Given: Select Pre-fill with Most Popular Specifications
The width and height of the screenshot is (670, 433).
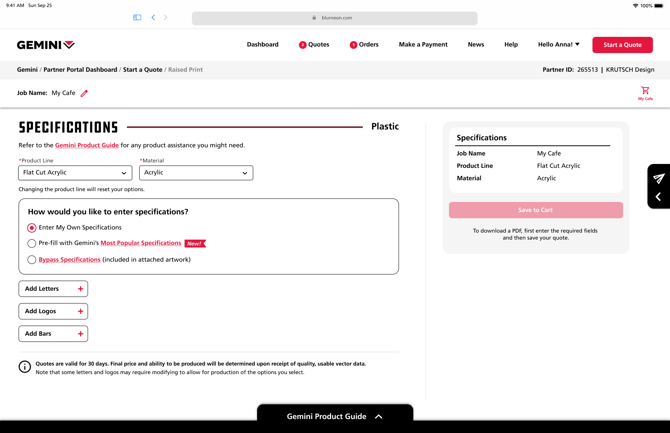Looking at the screenshot, I should coord(32,243).
